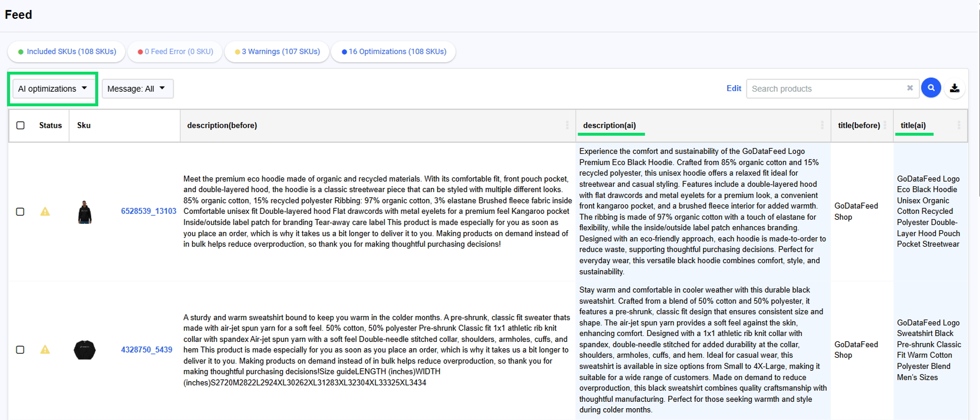980x420 pixels.
Task: Click warning icon on the sweatshirt row
Action: (45, 350)
